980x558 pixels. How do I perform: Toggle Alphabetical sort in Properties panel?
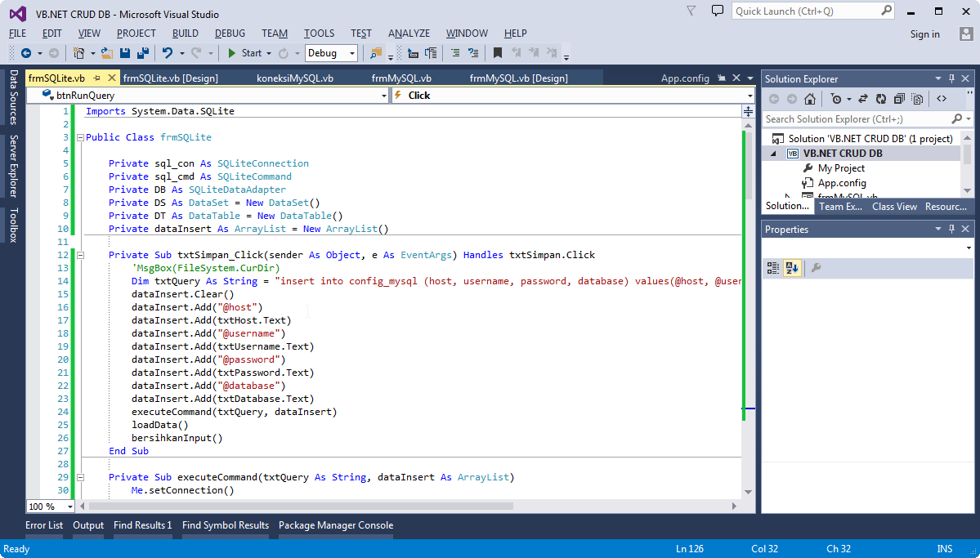tap(792, 268)
